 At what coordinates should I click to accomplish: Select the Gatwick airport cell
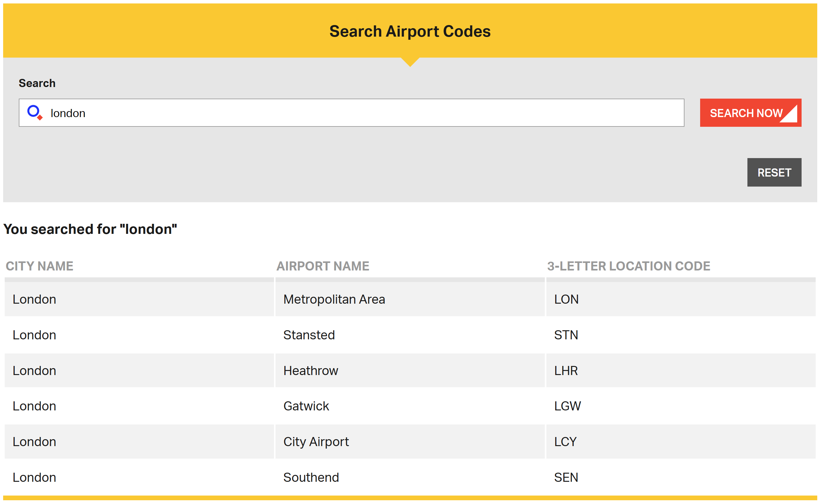tap(306, 406)
